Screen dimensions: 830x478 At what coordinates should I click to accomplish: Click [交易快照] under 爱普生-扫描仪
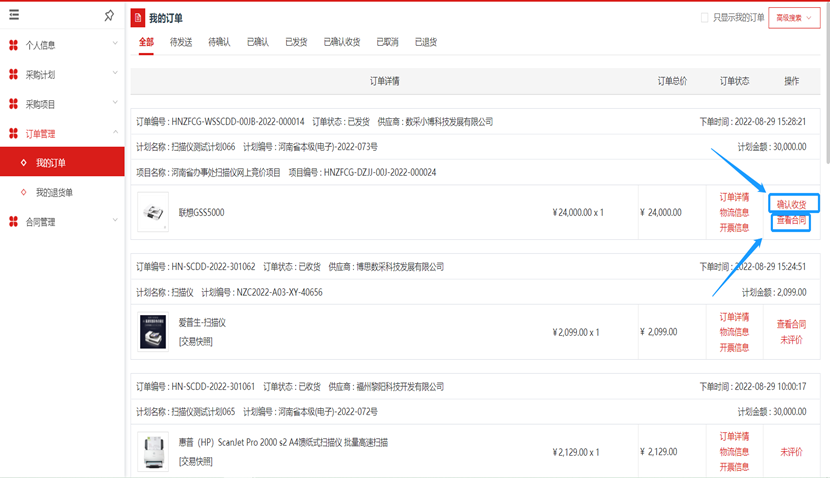196,342
